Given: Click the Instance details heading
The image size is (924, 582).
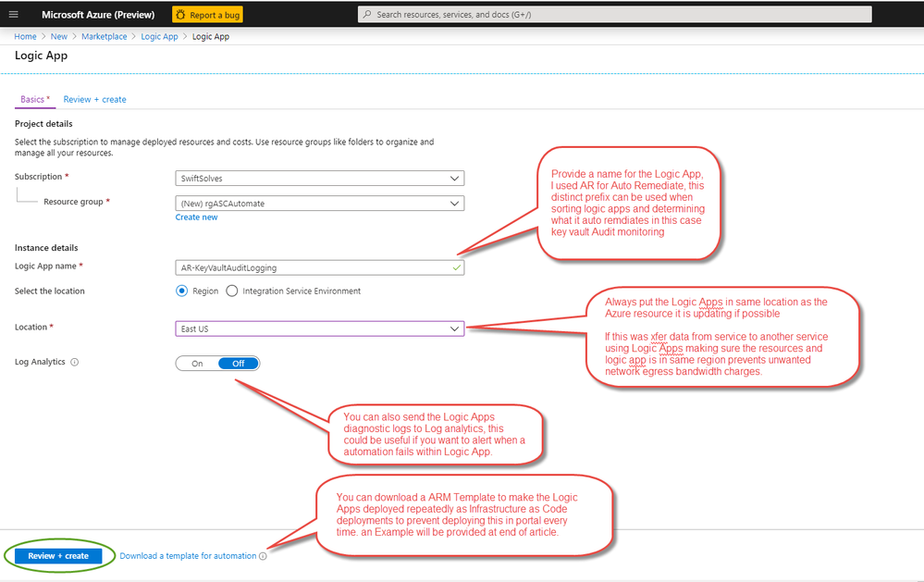Looking at the screenshot, I should [x=46, y=248].
